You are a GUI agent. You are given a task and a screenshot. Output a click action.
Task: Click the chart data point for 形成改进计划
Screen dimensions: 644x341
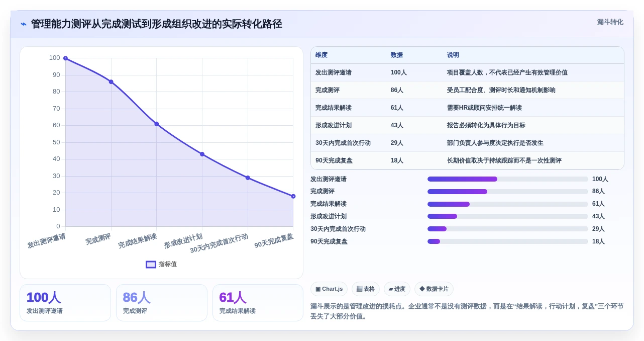[x=202, y=154]
